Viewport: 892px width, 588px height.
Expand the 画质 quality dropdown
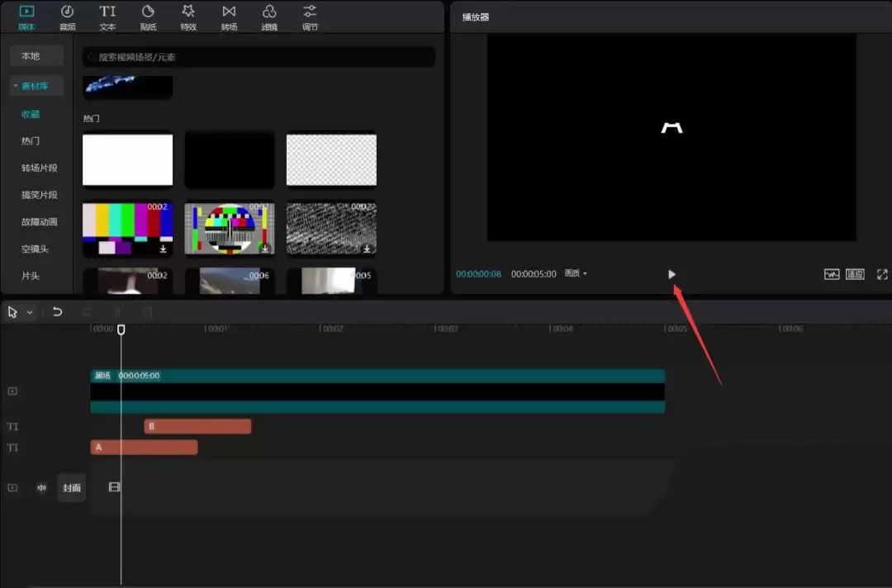point(576,273)
